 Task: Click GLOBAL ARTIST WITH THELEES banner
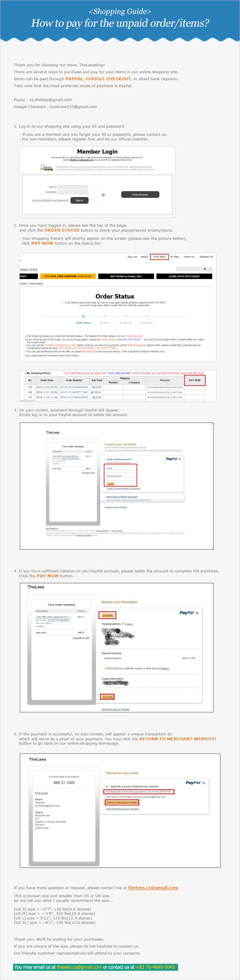(184, 276)
